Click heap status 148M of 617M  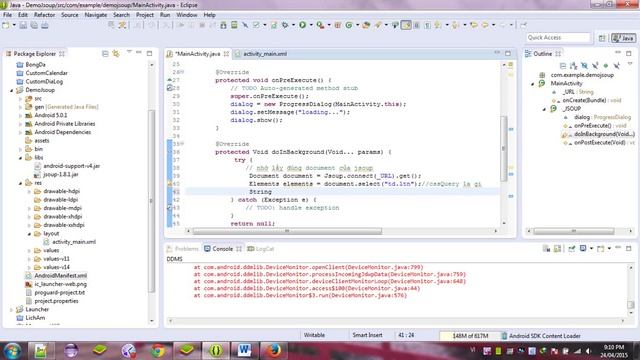coord(470,336)
